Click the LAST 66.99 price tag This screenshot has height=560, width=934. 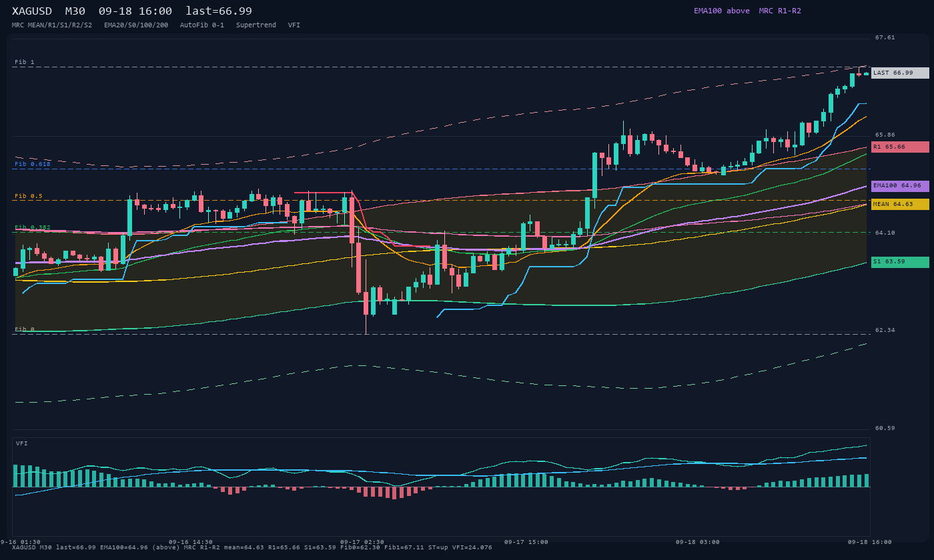coord(900,73)
